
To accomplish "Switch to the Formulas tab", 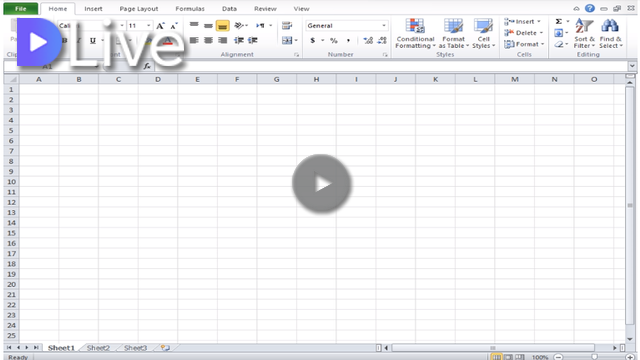I will pyautogui.click(x=190, y=9).
